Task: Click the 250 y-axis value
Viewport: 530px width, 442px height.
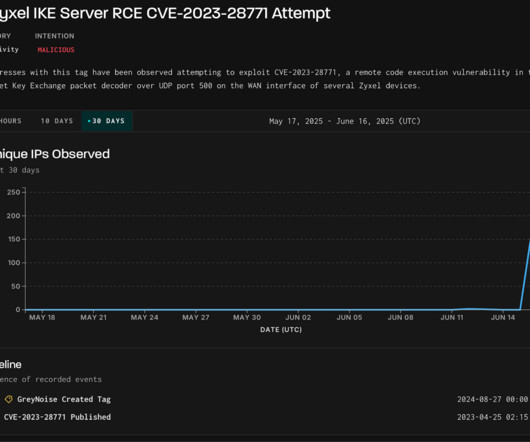Action: (x=14, y=192)
